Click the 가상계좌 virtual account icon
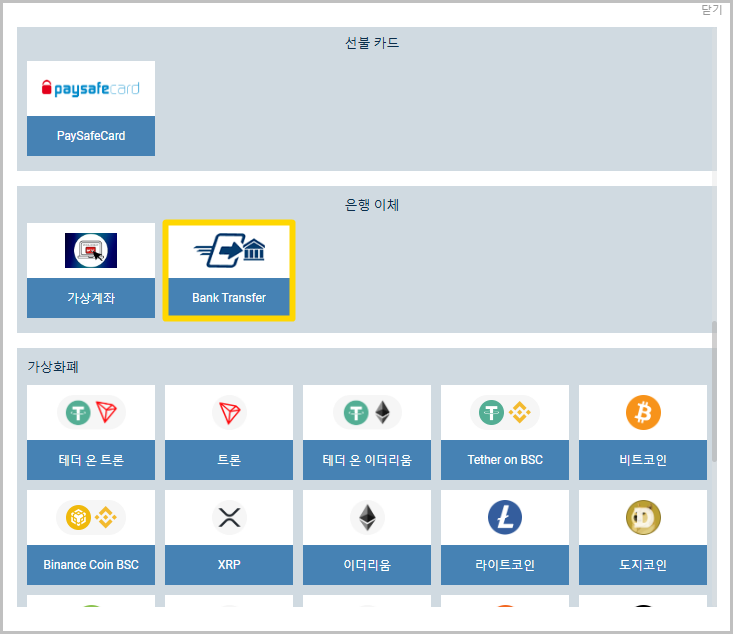 (x=91, y=251)
